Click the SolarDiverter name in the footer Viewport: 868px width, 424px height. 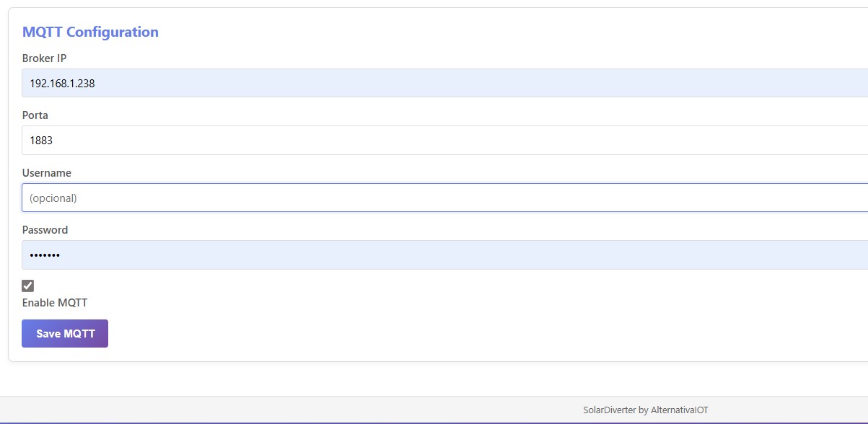pos(610,410)
